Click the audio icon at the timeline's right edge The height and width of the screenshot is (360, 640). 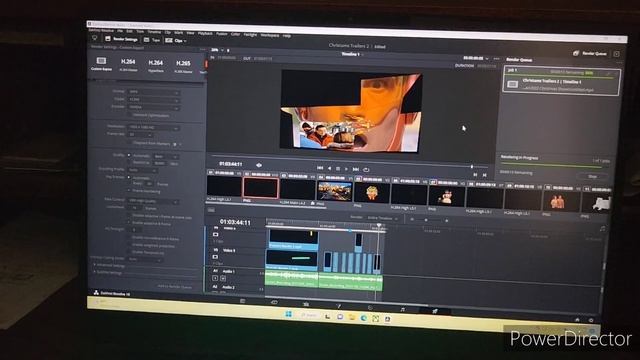(x=602, y=229)
